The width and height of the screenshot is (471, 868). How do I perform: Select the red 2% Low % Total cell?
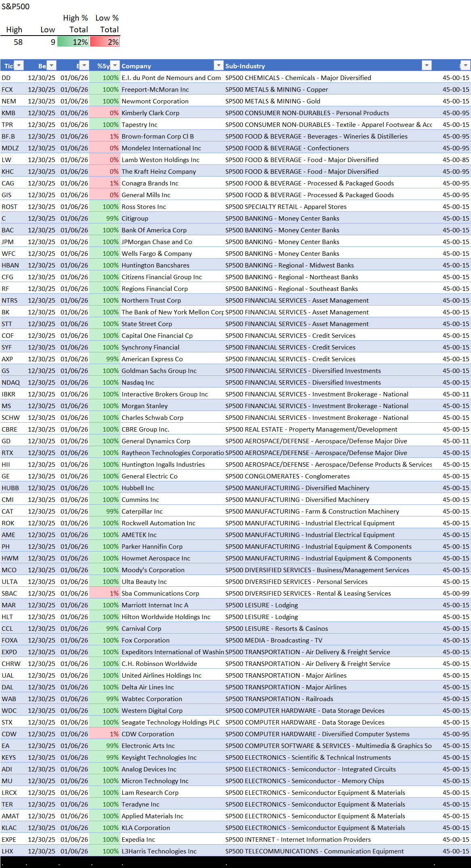(x=105, y=42)
